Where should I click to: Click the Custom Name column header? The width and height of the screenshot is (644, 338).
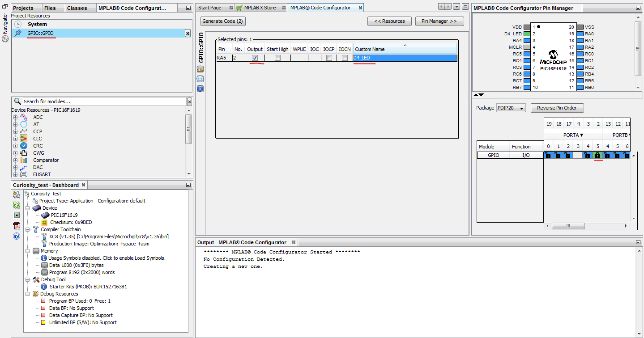point(405,49)
